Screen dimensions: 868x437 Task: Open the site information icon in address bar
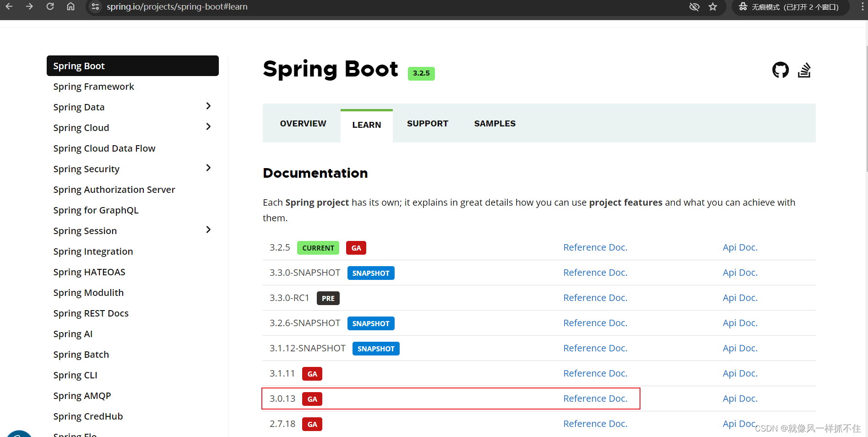[95, 7]
